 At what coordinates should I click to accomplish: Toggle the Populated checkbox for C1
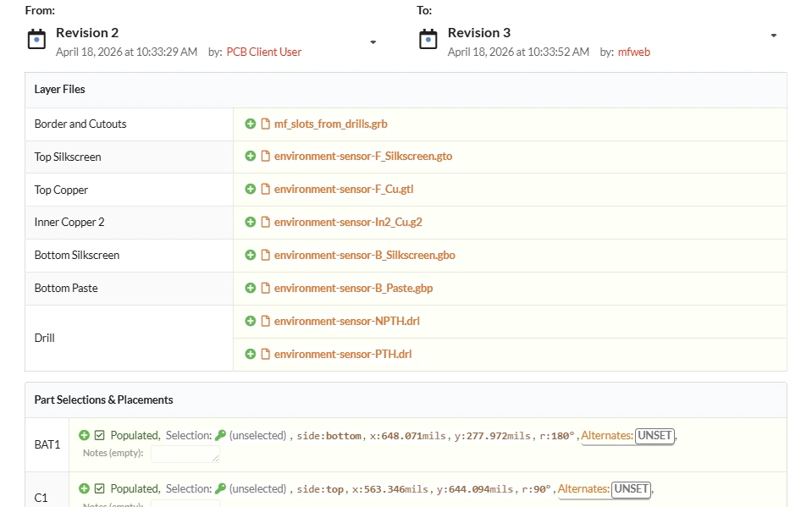point(99,489)
